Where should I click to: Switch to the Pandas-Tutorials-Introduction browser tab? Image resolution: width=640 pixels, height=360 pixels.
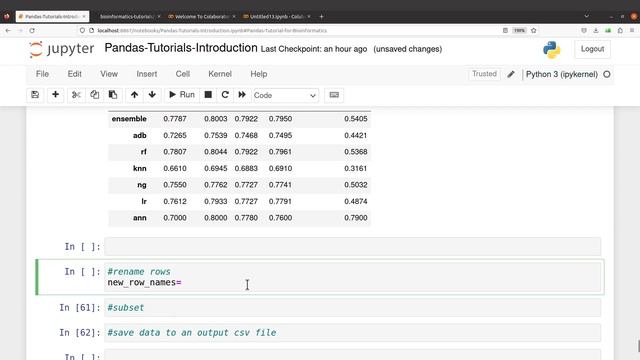coord(52,16)
